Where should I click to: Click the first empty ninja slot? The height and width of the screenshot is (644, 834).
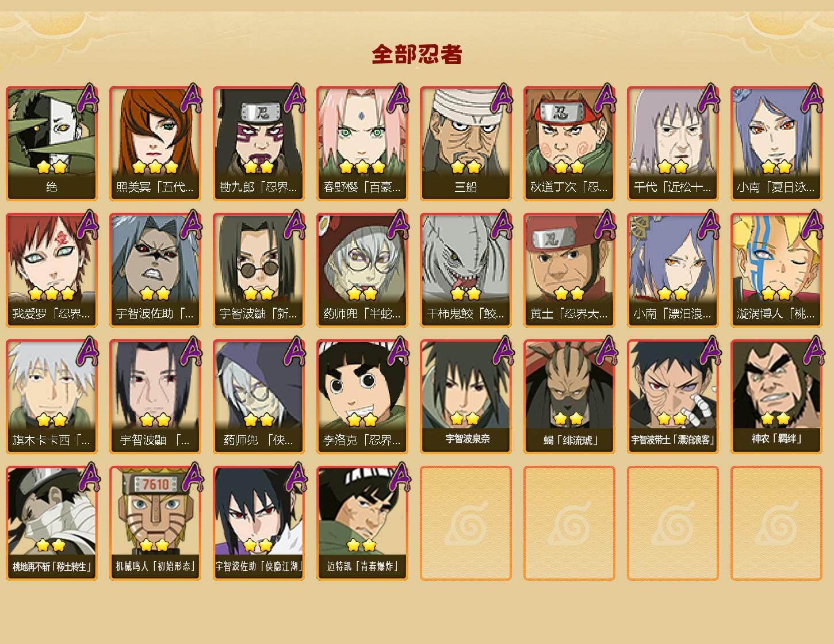tap(466, 523)
